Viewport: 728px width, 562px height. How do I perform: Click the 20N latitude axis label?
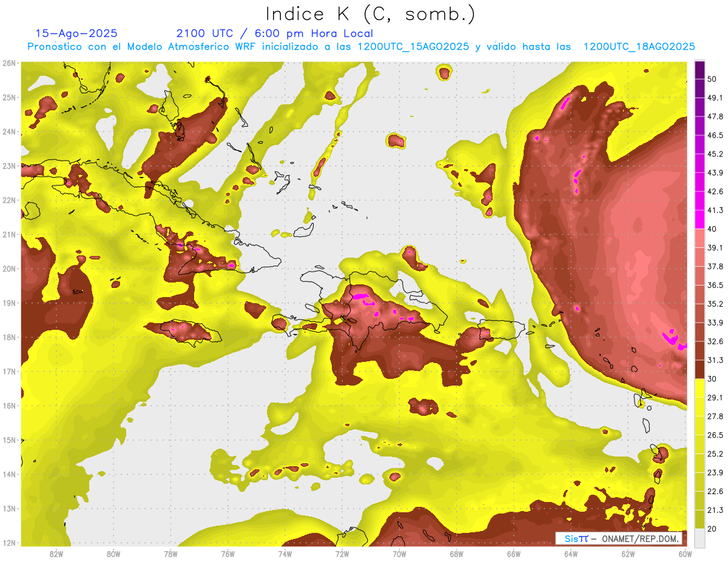tap(9, 269)
